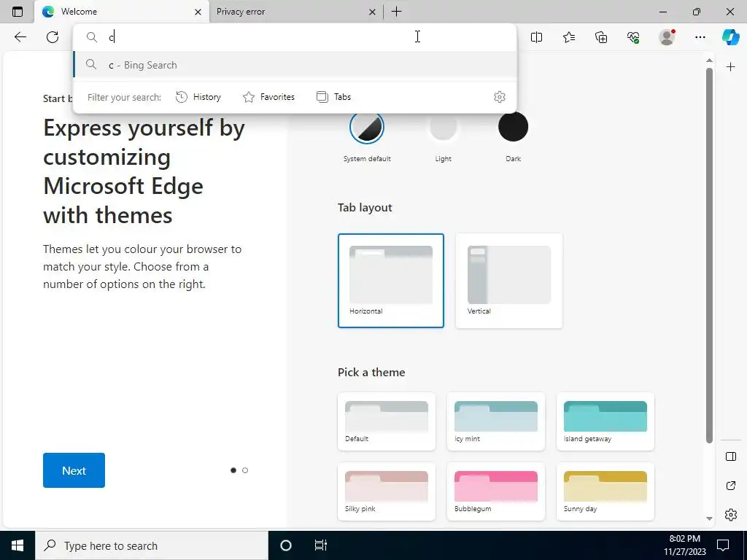
Task: Toggle the sidebar panel layout icon
Action: [730, 456]
